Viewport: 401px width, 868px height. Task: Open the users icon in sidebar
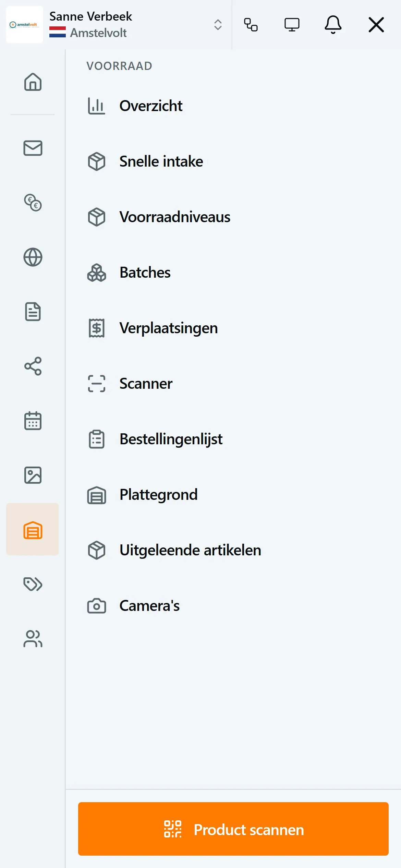[33, 639]
